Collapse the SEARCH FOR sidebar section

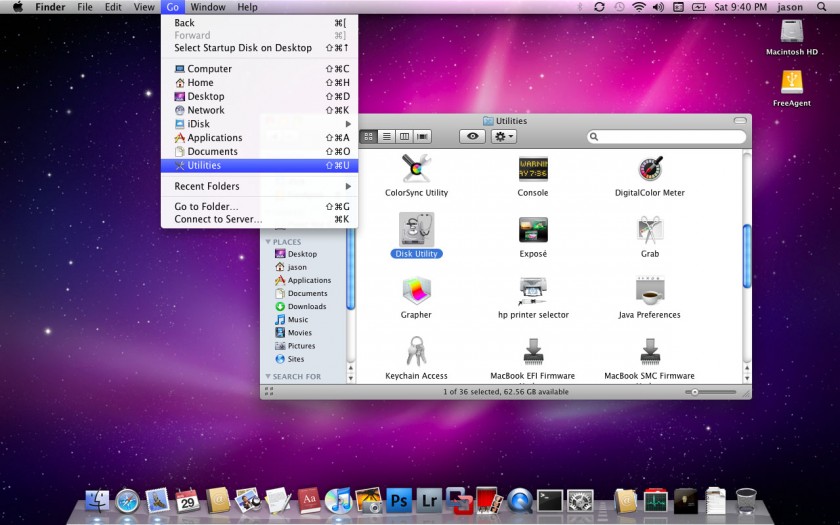(268, 377)
